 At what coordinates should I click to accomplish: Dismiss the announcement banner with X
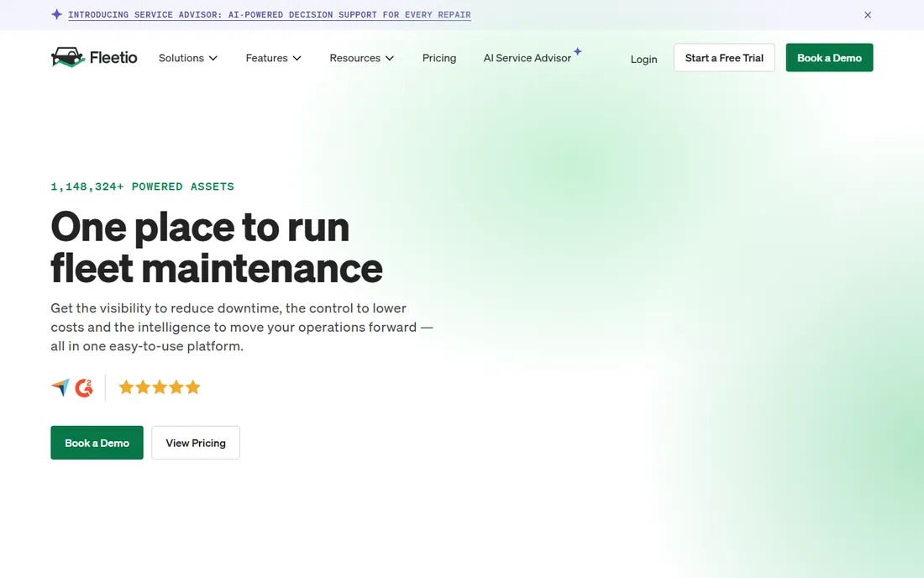coord(868,15)
